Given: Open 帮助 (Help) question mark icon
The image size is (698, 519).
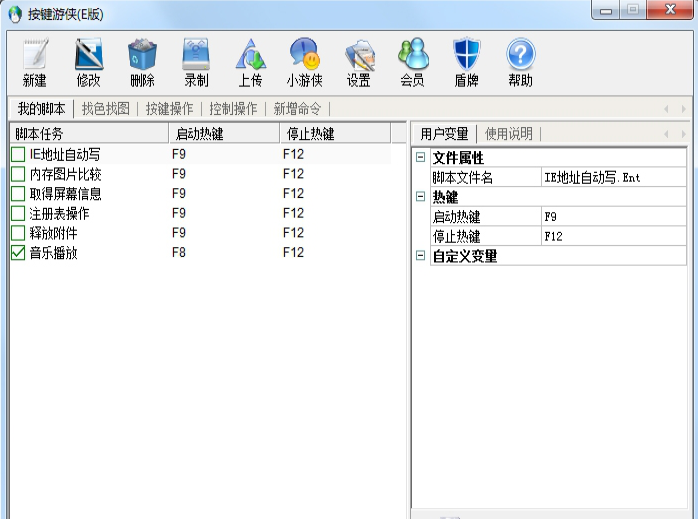Looking at the screenshot, I should [x=520, y=54].
